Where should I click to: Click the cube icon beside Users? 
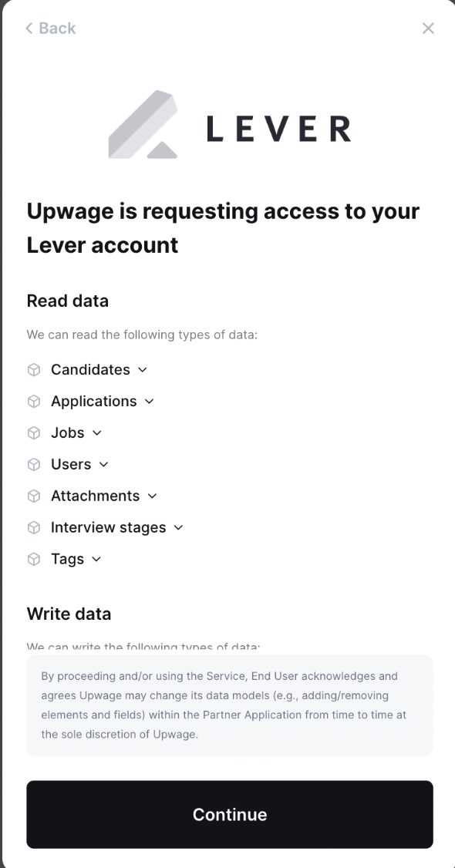pos(34,464)
